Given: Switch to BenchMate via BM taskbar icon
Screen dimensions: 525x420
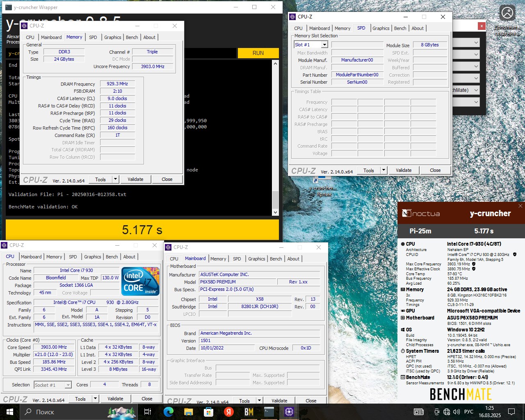Looking at the screenshot, I should (x=249, y=412).
